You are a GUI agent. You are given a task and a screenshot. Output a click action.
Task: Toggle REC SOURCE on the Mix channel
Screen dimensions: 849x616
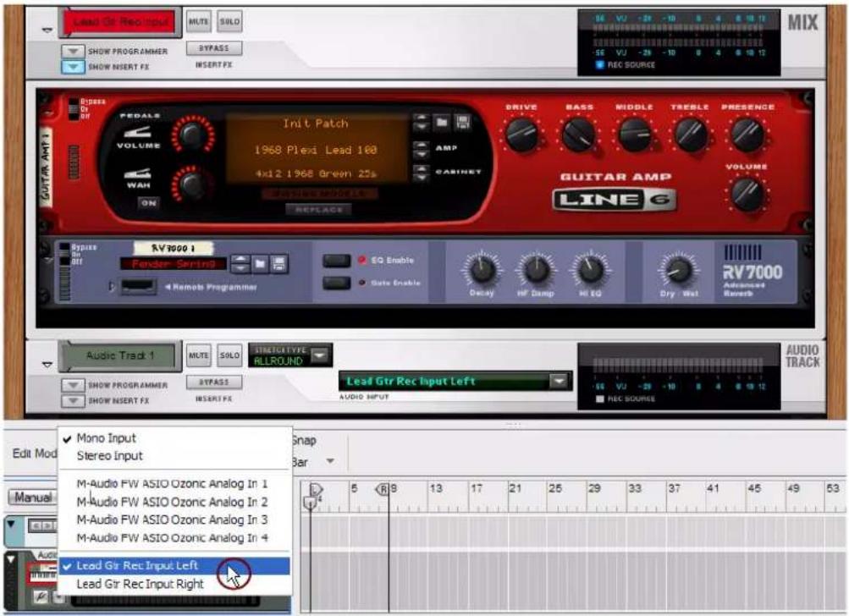pyautogui.click(x=600, y=65)
